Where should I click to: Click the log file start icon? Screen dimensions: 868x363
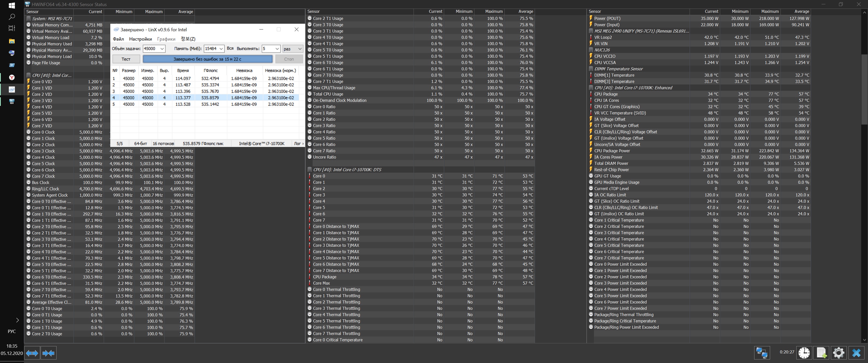(821, 353)
